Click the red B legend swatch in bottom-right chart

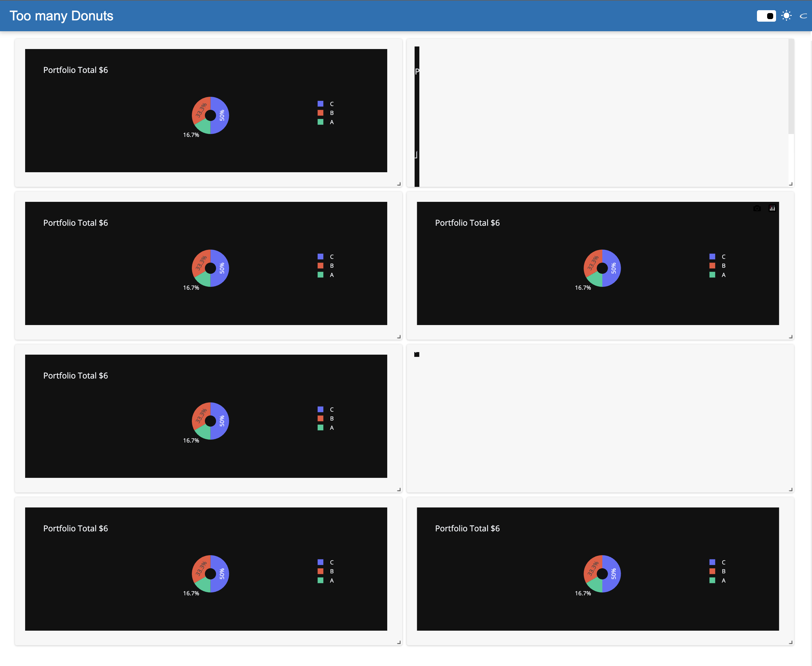[712, 571]
